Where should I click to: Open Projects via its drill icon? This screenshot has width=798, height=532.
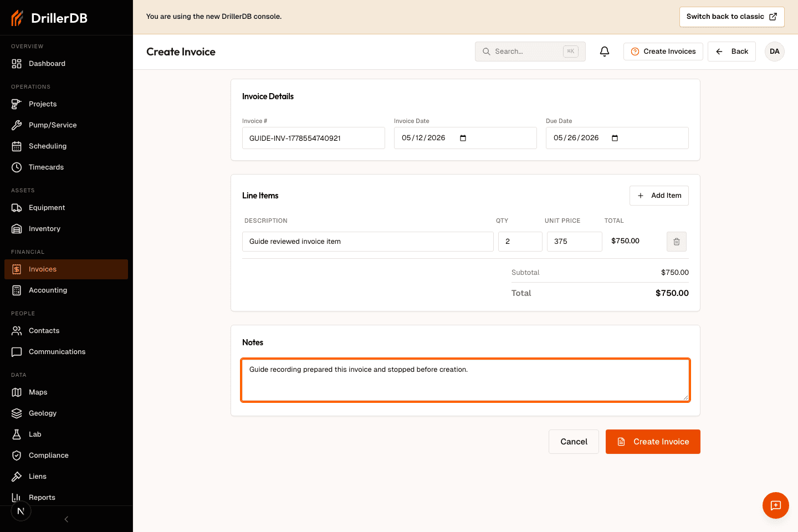(17, 104)
